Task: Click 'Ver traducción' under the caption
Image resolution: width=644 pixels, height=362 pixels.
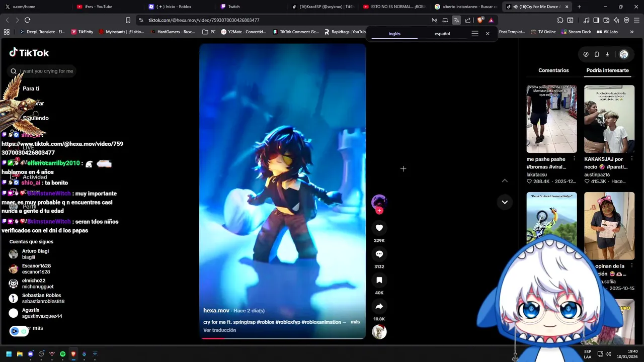Action: tap(219, 330)
